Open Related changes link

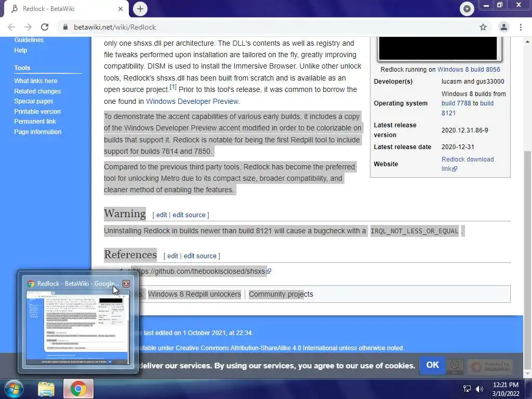[x=37, y=91]
